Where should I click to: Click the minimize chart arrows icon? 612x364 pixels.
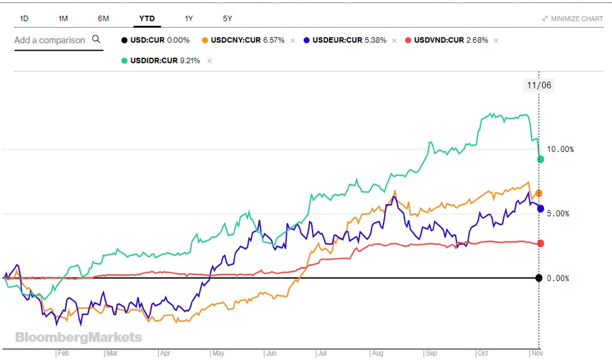tap(545, 19)
